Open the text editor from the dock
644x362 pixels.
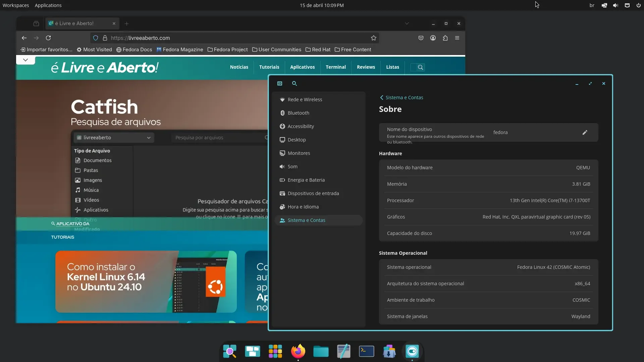[x=344, y=351]
